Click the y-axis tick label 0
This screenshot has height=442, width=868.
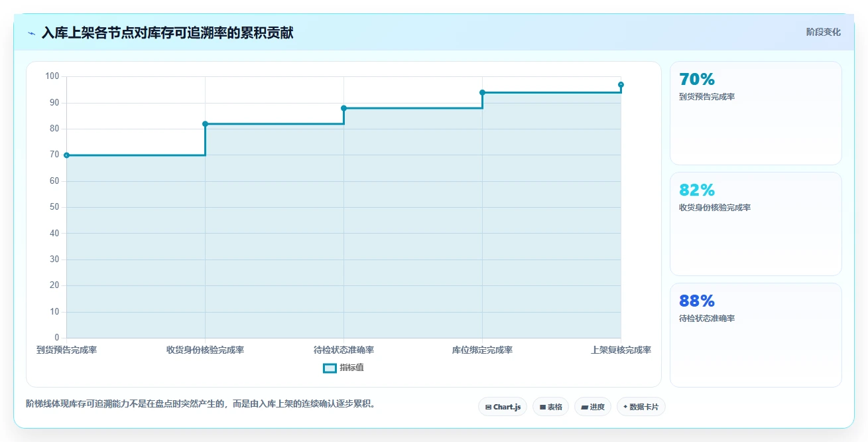57,338
